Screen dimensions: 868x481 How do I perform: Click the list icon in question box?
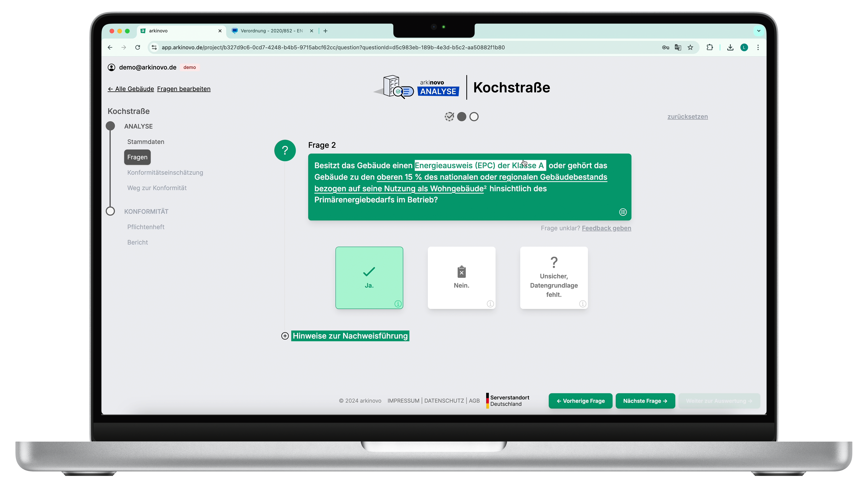pos(623,212)
